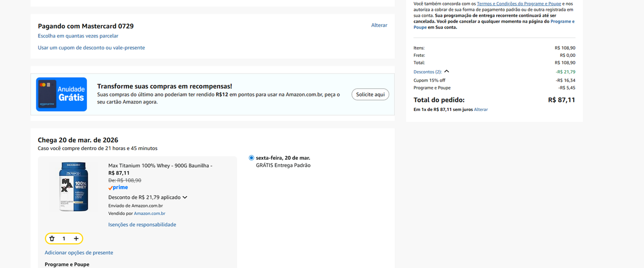The height and width of the screenshot is (268, 644).
Task: Click the R$ 0,00 shipping value
Action: pyautogui.click(x=567, y=55)
